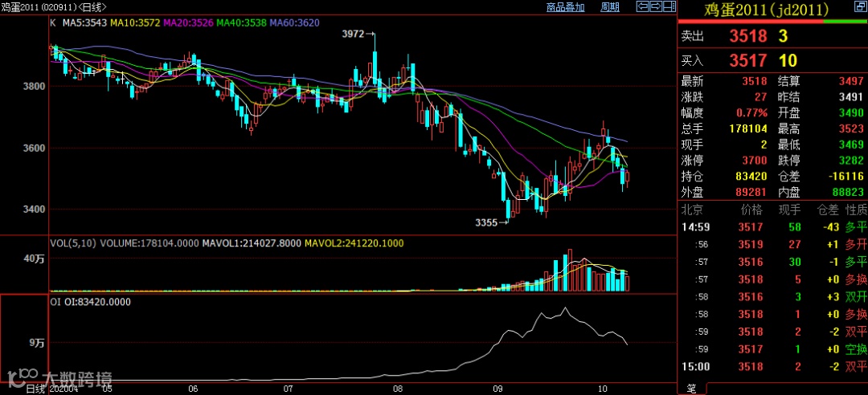Click the 3355 low price marker

[x=486, y=222]
